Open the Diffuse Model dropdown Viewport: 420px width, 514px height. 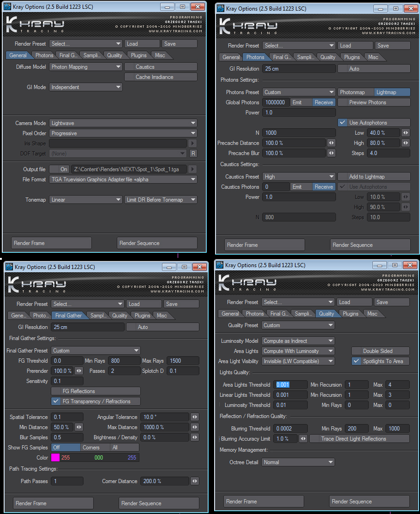click(86, 67)
